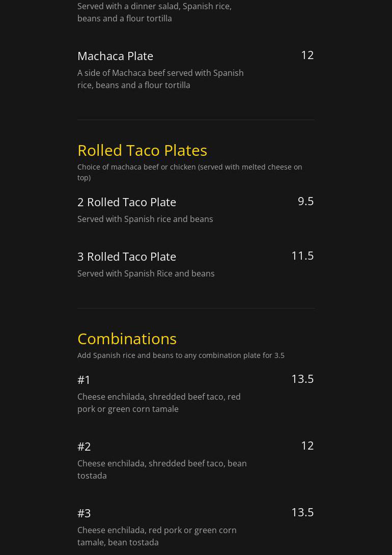The width and height of the screenshot is (392, 555).
Task: Select the Machaca Plate menu item
Action: 116,56
